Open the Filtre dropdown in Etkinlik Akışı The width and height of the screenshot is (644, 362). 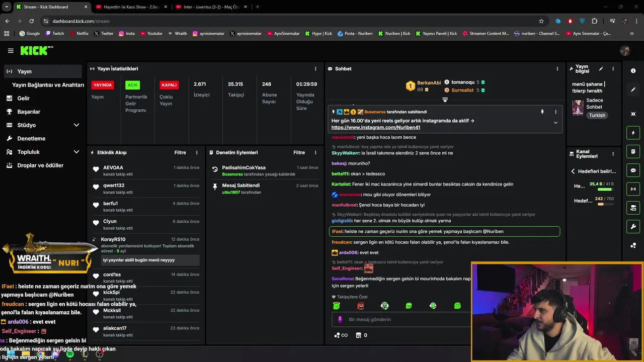[180, 152]
